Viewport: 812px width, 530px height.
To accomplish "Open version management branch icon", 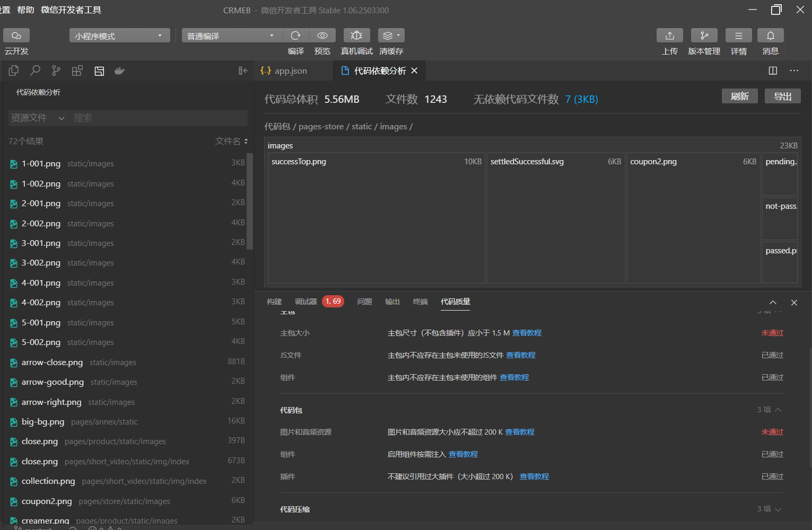I will (x=704, y=36).
